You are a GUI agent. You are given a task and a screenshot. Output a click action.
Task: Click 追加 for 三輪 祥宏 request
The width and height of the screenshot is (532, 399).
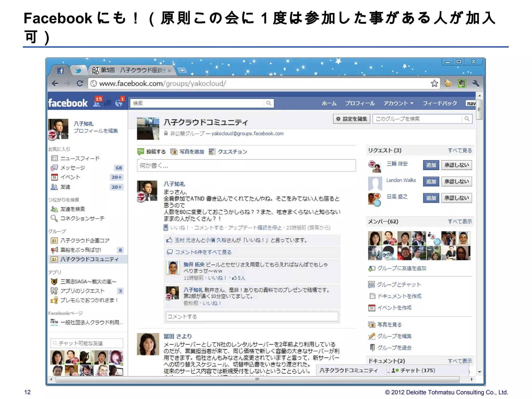coord(431,165)
